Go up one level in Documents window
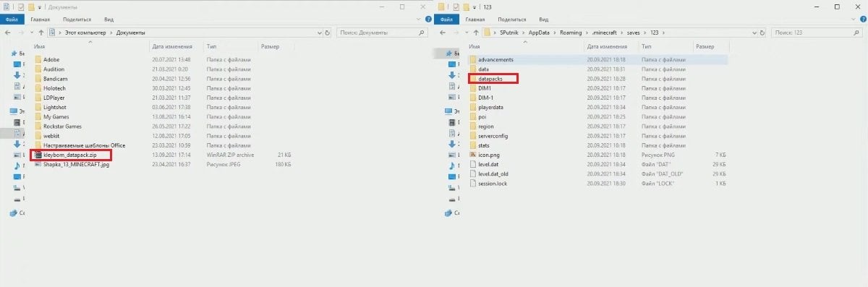 [x=42, y=33]
